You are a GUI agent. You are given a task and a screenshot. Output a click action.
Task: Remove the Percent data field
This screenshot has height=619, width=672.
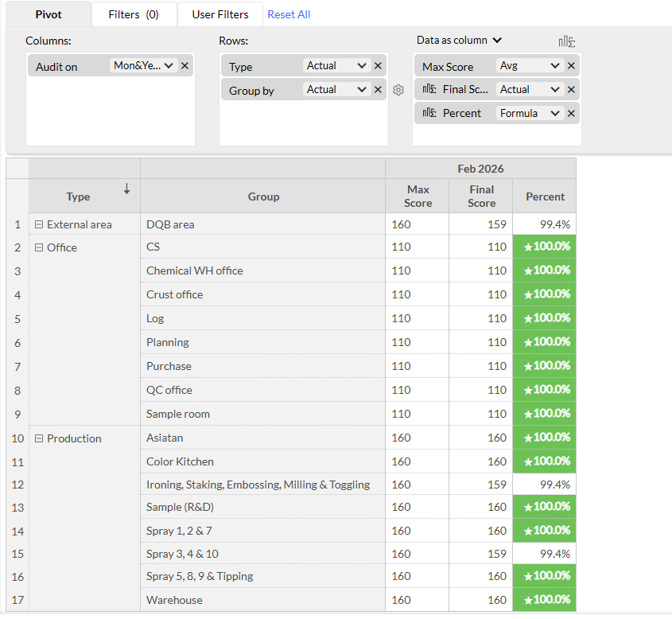tap(571, 114)
